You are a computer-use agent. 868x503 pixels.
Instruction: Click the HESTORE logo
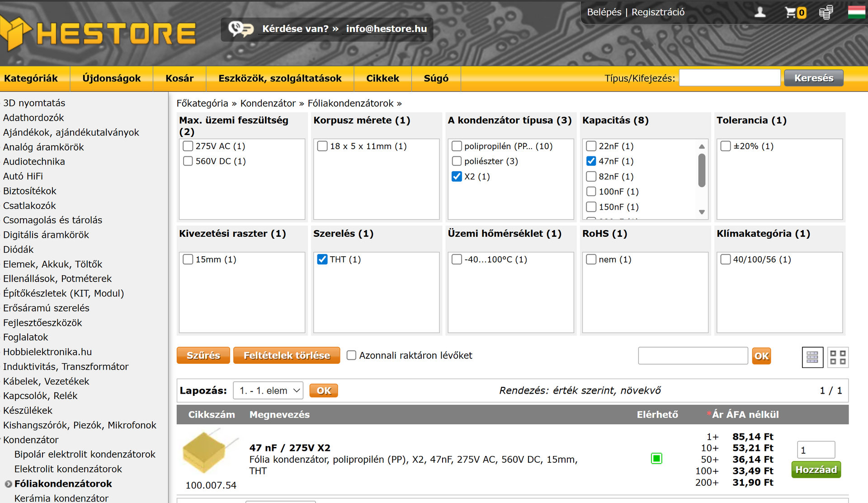(x=99, y=33)
